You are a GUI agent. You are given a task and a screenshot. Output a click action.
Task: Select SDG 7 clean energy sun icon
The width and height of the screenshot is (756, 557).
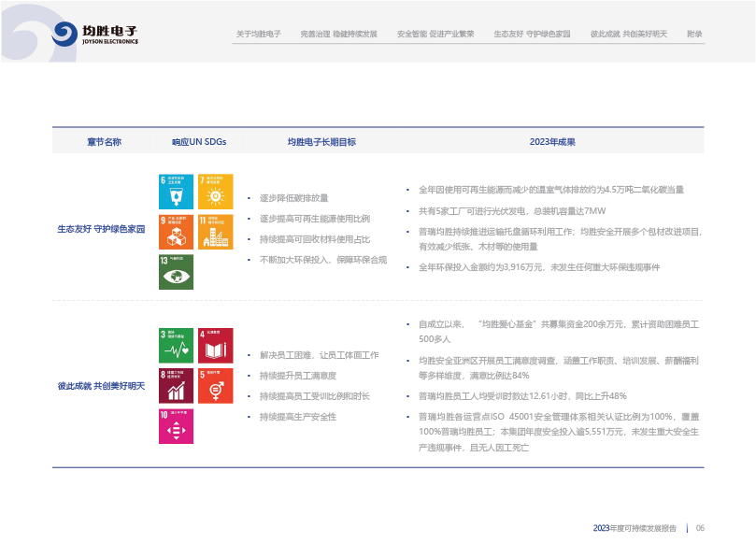(216, 192)
